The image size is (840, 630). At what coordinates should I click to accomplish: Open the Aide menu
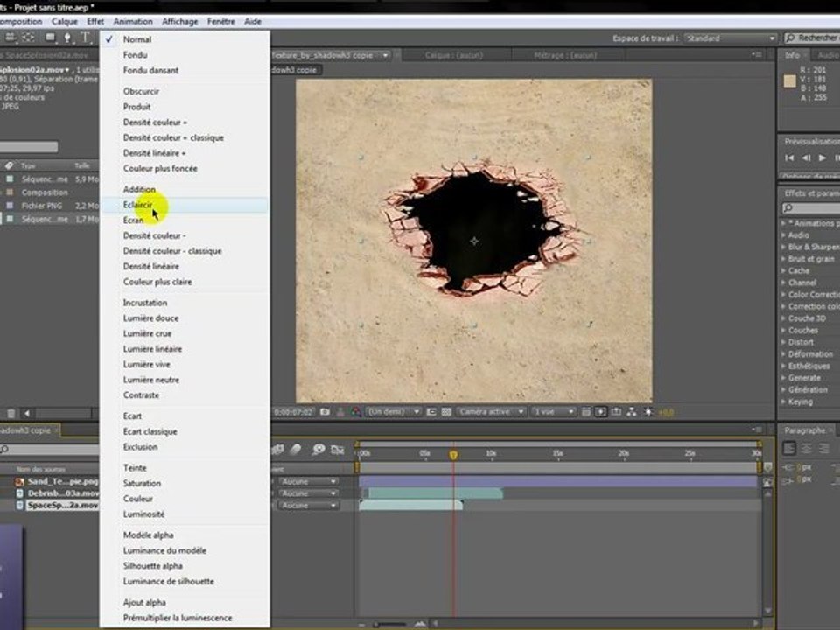253,21
